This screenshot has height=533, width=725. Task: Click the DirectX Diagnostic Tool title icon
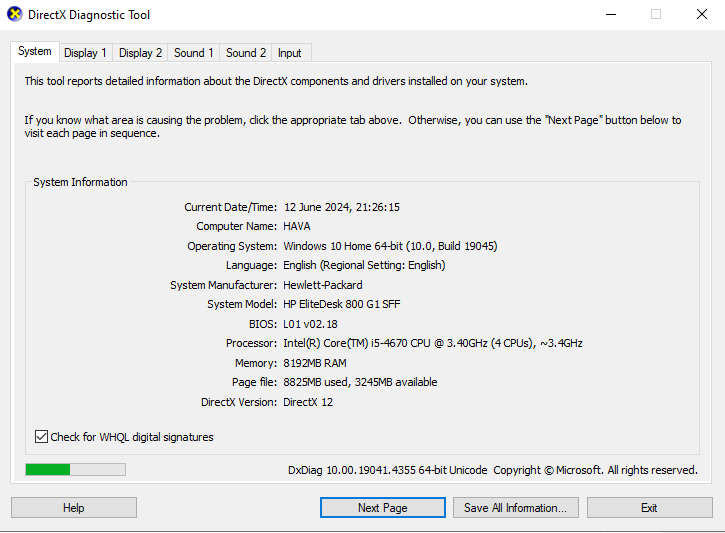[x=14, y=14]
